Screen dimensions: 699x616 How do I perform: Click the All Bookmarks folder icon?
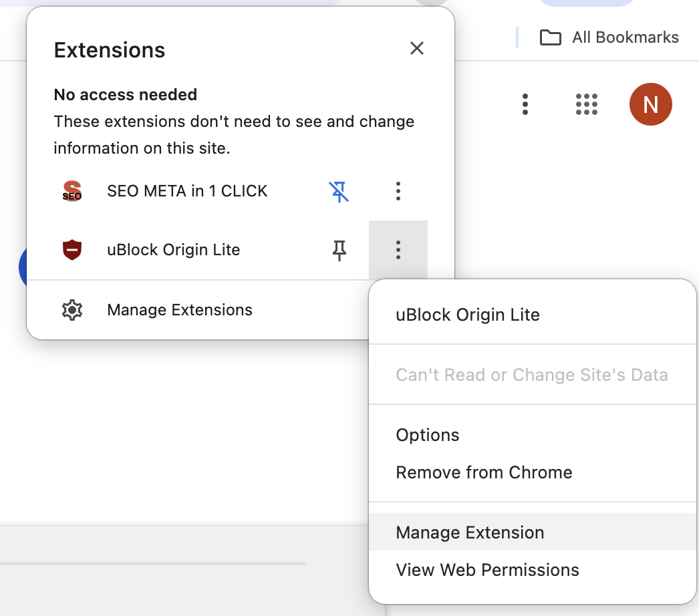[550, 37]
